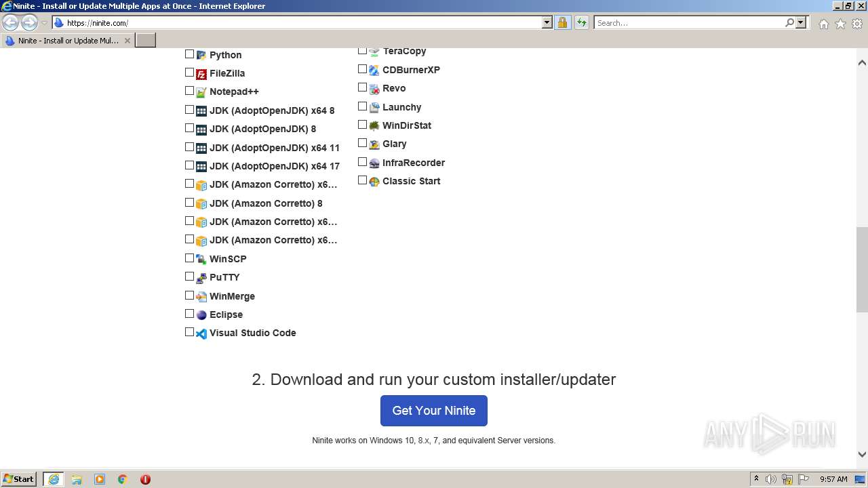Show hidden tray icons arrow

coord(756,479)
